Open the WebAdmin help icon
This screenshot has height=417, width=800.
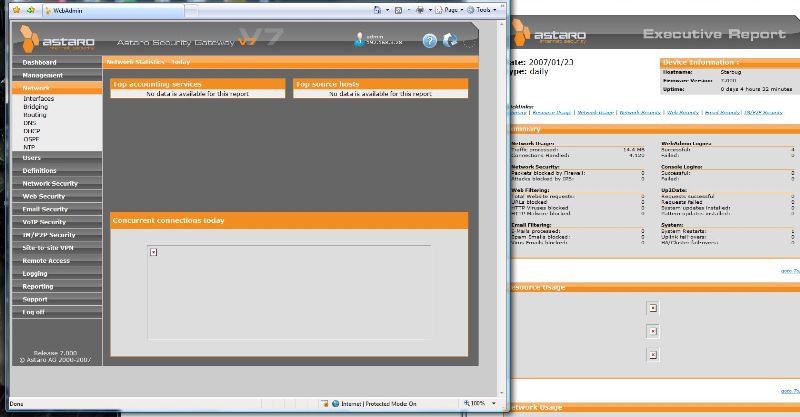coord(430,41)
